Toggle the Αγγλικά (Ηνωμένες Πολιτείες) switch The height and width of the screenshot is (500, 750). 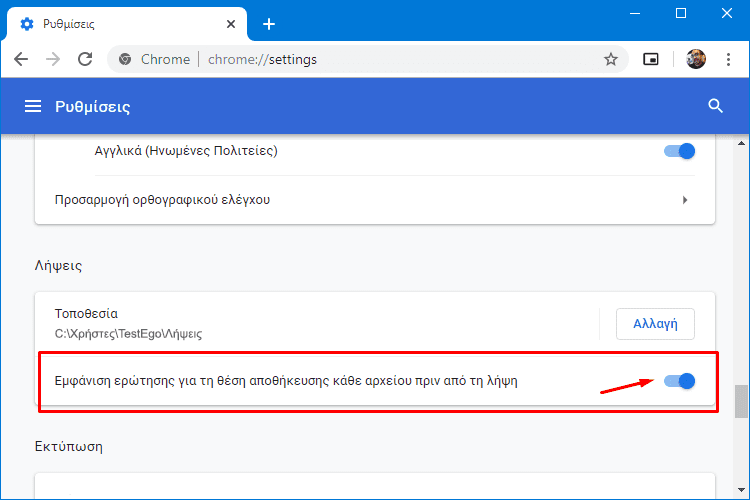(679, 151)
